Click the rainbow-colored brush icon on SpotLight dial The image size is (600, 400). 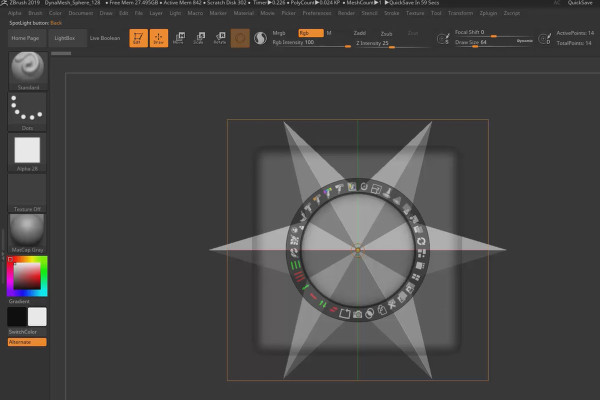click(328, 193)
